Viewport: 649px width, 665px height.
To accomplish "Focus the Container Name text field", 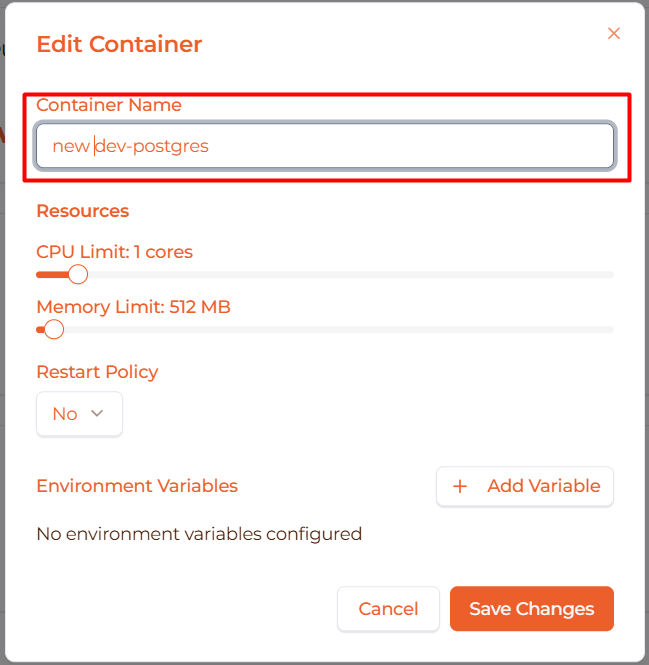I will 324,146.
